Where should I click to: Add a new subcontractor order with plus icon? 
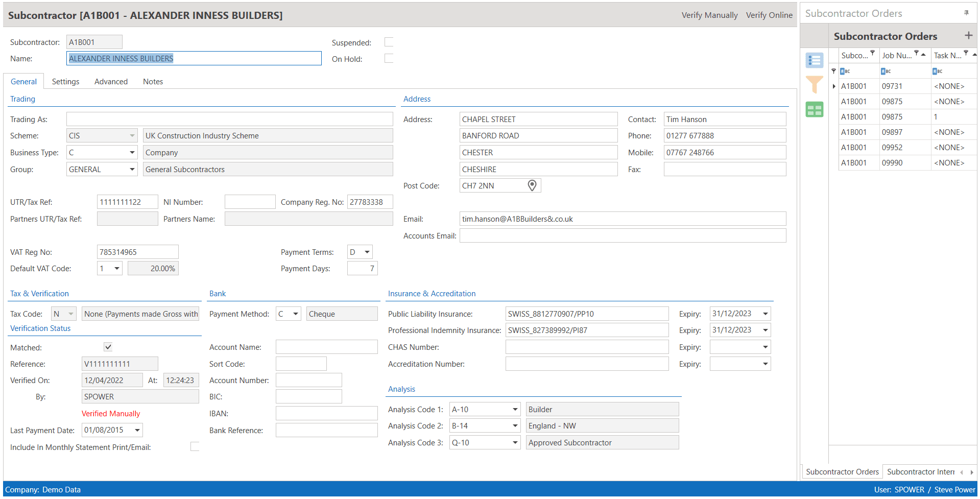968,35
